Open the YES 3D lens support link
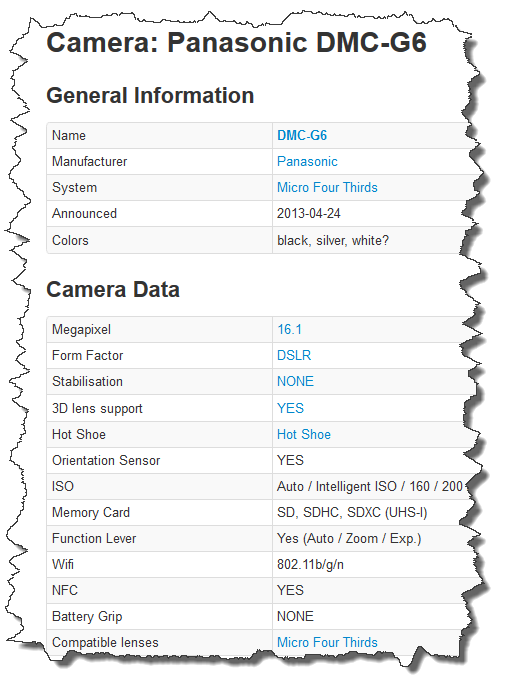This screenshot has width=506, height=689. [290, 408]
